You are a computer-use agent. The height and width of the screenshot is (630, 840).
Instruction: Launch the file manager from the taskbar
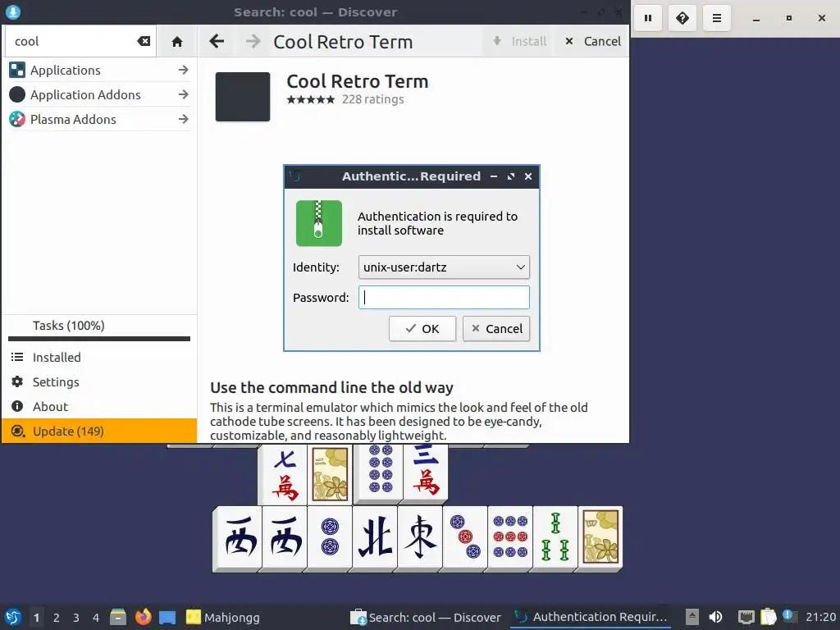[118, 617]
